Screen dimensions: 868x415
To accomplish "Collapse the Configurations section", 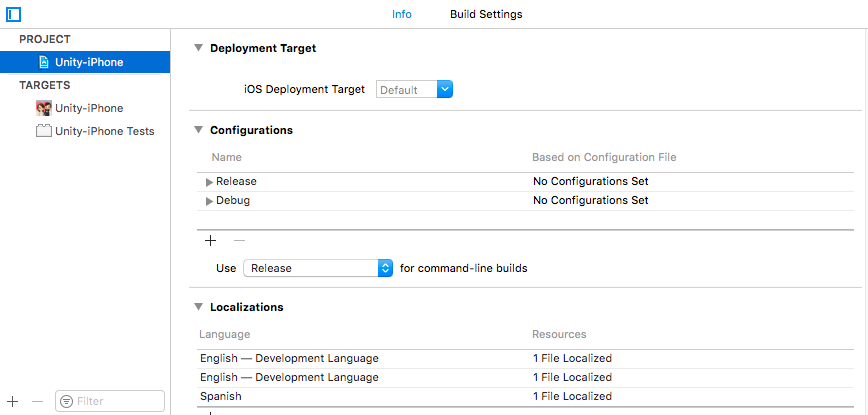I will (198, 130).
